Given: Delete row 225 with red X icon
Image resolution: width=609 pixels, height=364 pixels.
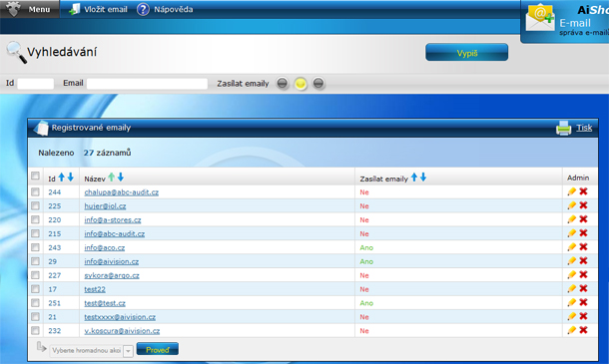Looking at the screenshot, I should point(583,205).
